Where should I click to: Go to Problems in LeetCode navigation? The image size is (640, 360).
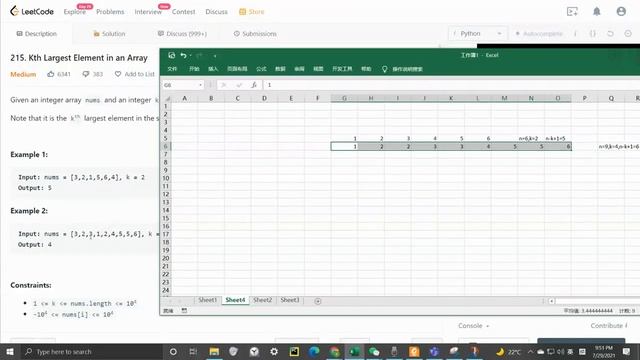[x=110, y=12]
